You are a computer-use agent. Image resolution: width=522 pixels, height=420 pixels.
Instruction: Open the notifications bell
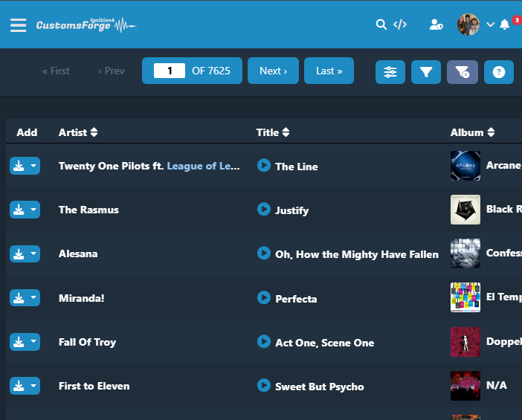tap(505, 25)
